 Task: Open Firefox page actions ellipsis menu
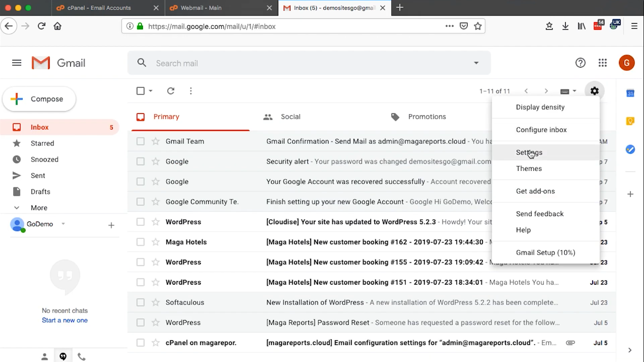tap(449, 26)
